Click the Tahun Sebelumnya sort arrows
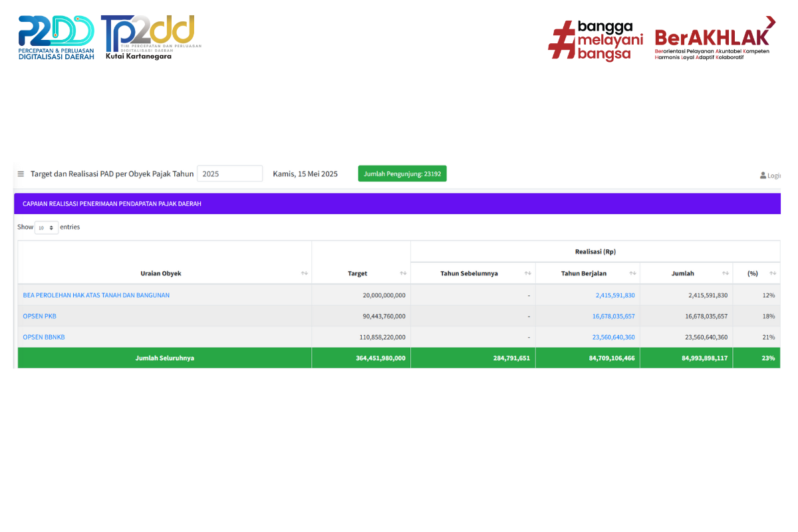This screenshot has height=532, width=798. point(528,273)
